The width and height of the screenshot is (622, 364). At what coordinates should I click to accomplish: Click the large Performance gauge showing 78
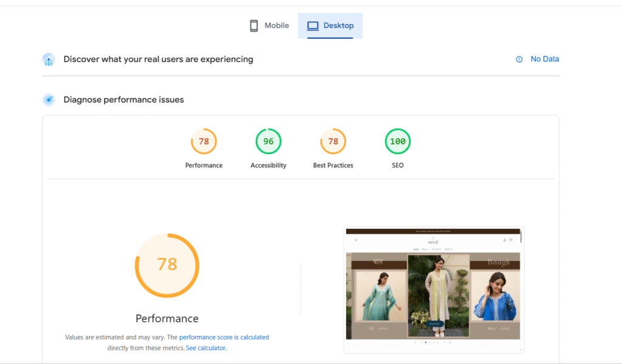(x=167, y=265)
